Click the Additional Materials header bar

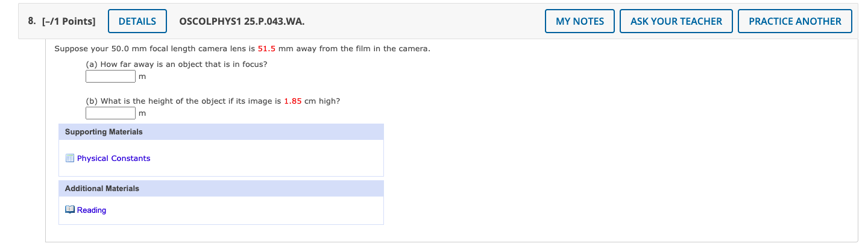pyautogui.click(x=221, y=189)
